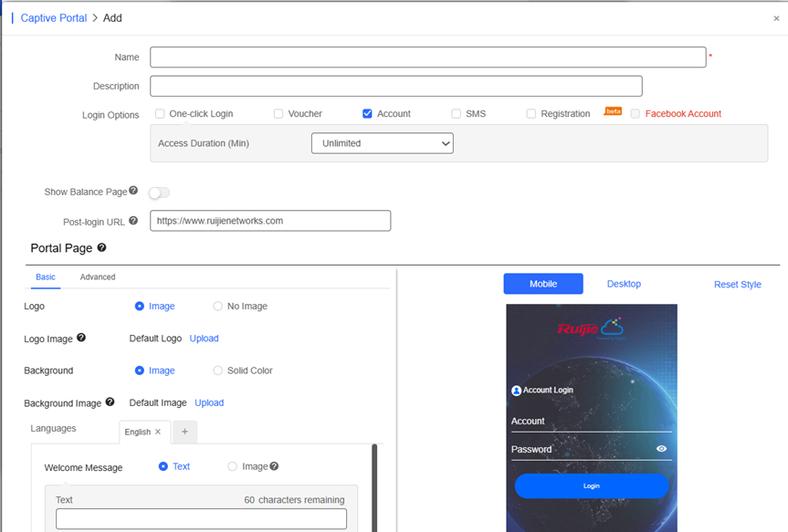Click the Post-login URL field
The height and width of the screenshot is (532, 788).
(x=270, y=221)
